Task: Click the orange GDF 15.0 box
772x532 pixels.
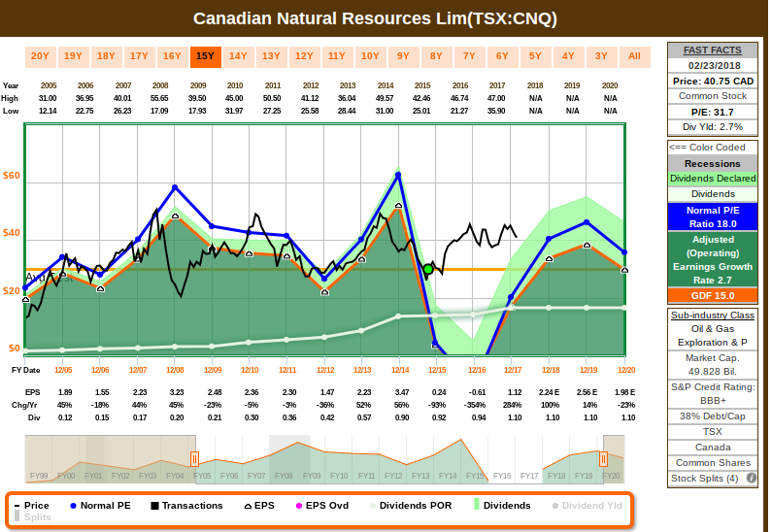Action: click(x=713, y=296)
